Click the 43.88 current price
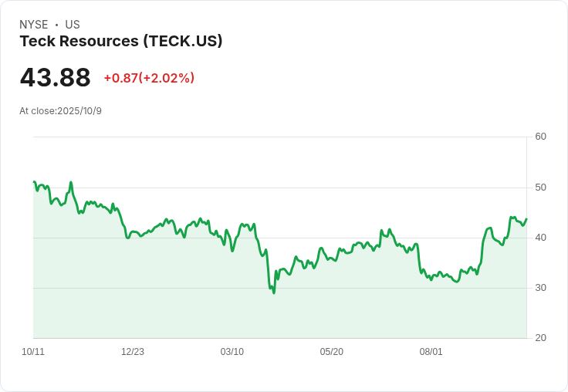568x392 pixels. 55,77
